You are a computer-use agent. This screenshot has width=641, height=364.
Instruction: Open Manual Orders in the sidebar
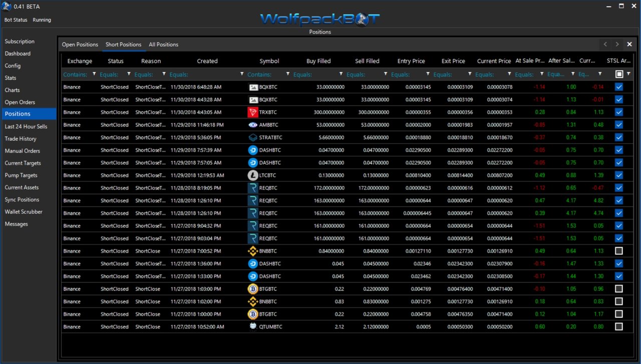pos(23,151)
